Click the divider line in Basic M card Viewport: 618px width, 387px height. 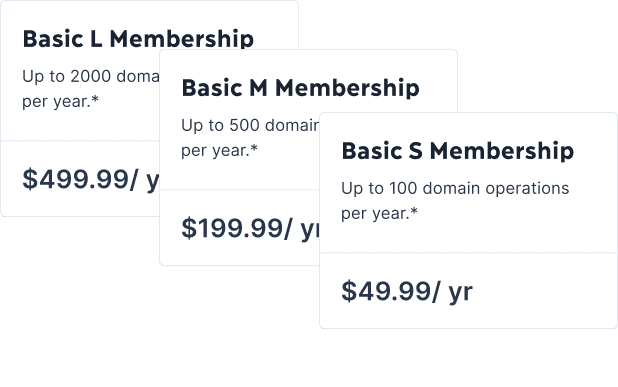(239, 190)
